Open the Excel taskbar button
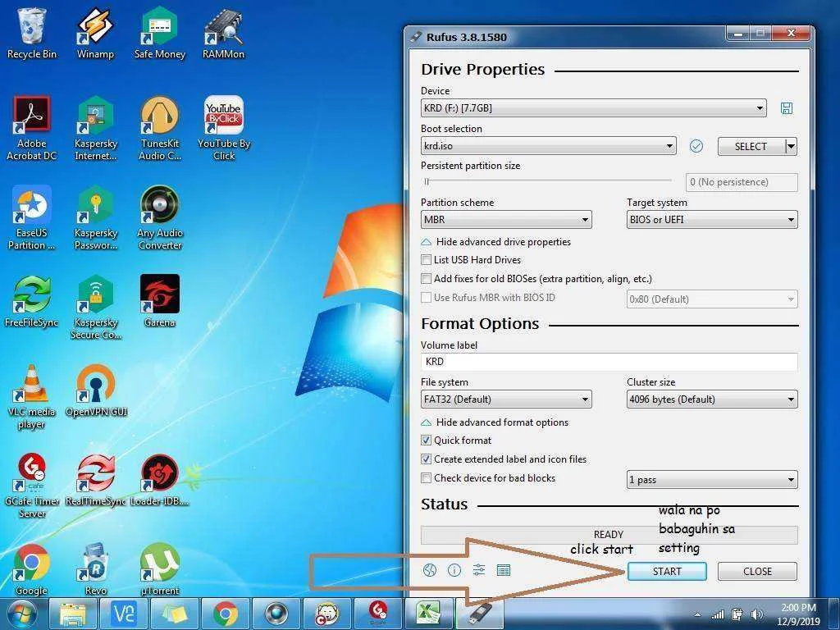 coord(428,614)
